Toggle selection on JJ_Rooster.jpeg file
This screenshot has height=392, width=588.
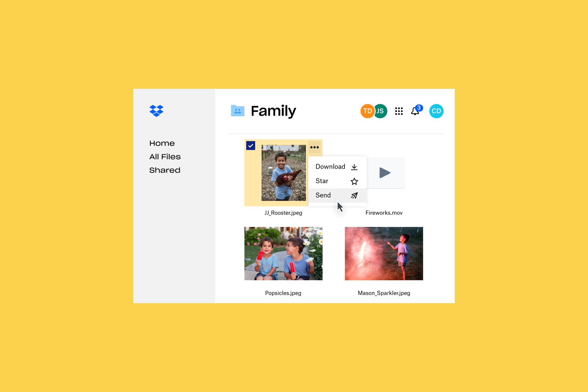251,145
